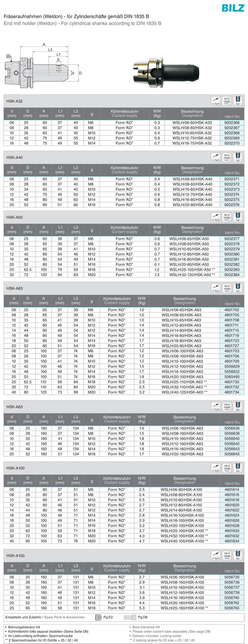This screenshot has height=644, width=248.
Task: Click the coolant tube icon next to Pg.D8
Action: click(x=130, y=617)
